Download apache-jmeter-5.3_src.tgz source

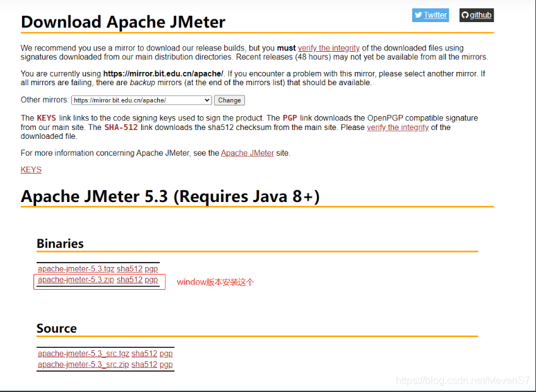[83, 353]
